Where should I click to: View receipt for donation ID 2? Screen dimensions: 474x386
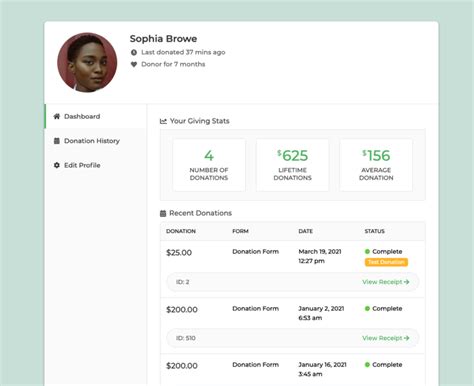pos(386,282)
